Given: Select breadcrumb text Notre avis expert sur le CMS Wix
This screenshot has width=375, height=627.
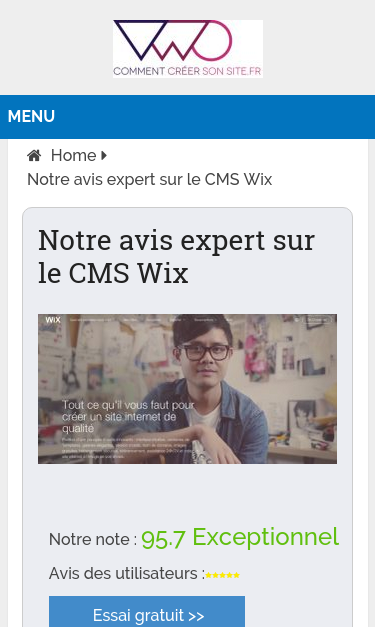Looking at the screenshot, I should pos(150,180).
